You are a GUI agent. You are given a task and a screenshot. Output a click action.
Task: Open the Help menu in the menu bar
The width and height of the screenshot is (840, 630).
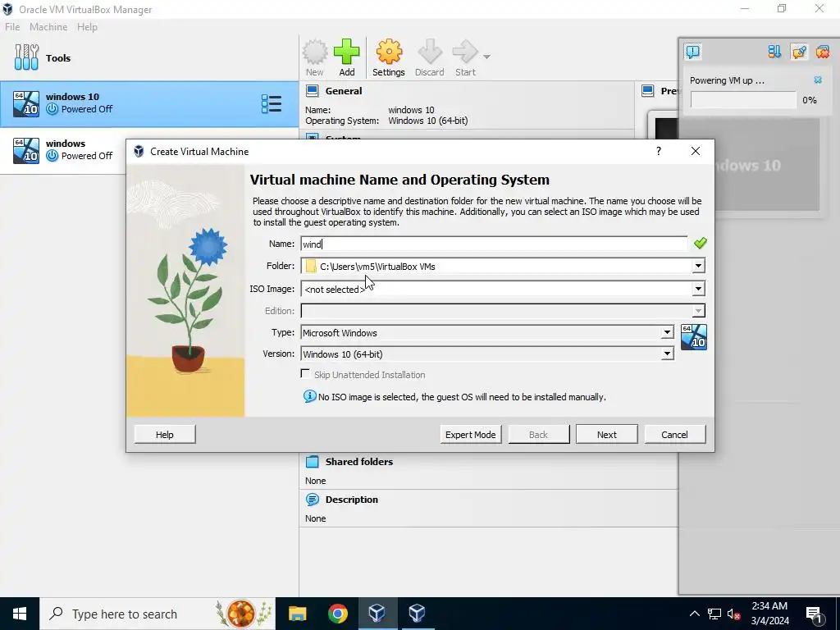coord(87,27)
